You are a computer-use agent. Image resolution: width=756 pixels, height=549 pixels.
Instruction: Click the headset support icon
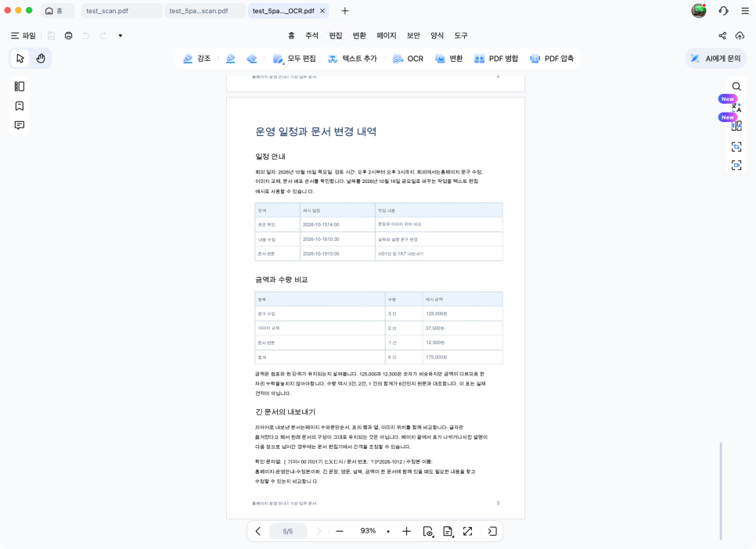click(723, 11)
